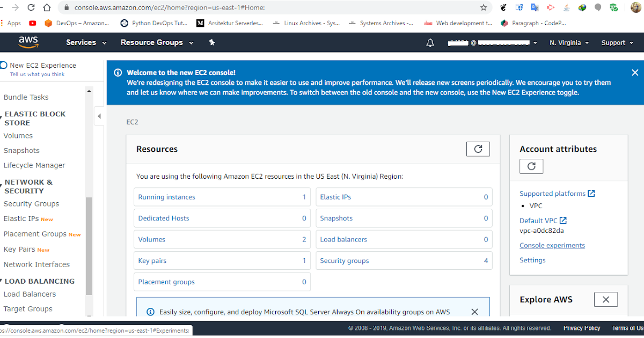Refresh the Resources panel
Screen dimensions: 644x338
click(478, 149)
